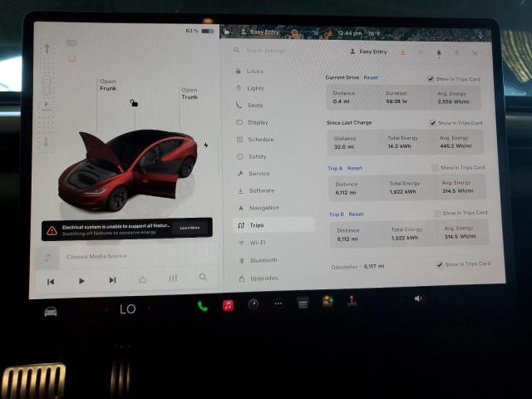
Task: Open the phone app in dock
Action: (203, 307)
